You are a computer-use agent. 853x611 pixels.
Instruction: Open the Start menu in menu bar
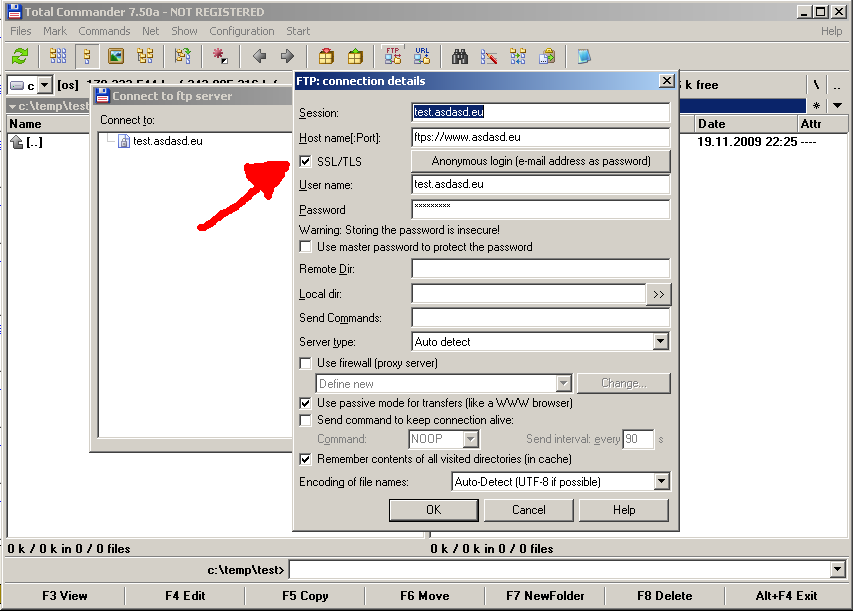[298, 31]
